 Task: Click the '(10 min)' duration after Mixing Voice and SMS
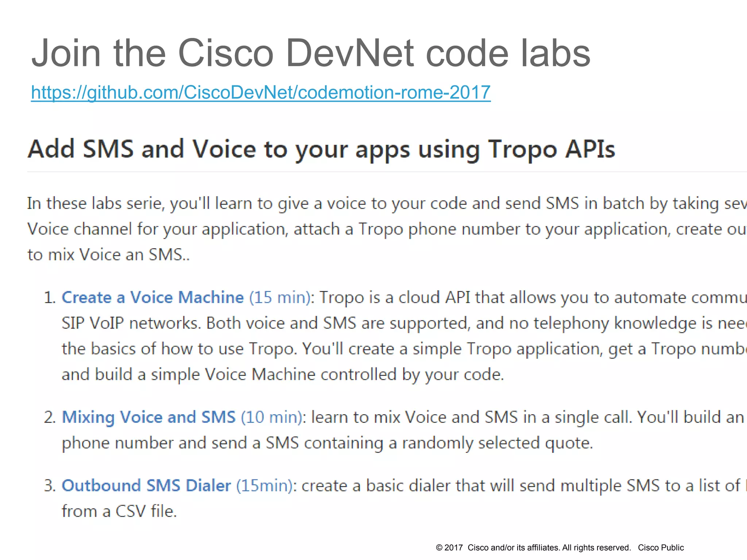271,417
